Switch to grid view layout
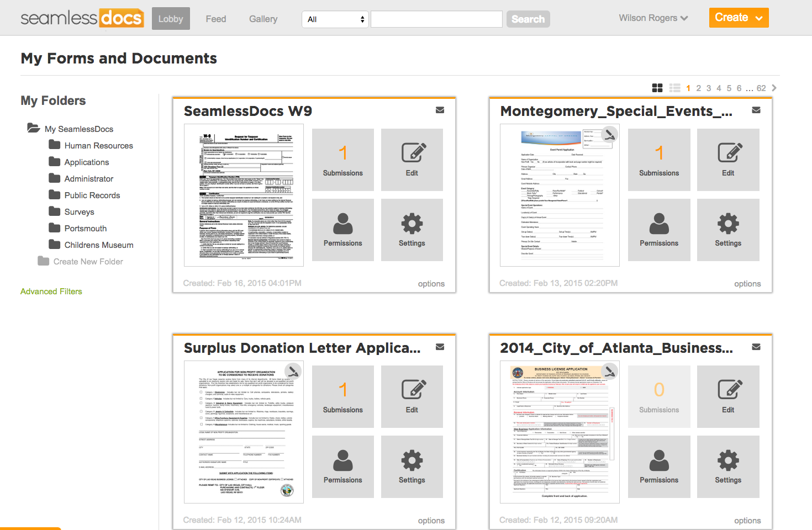 tap(657, 87)
